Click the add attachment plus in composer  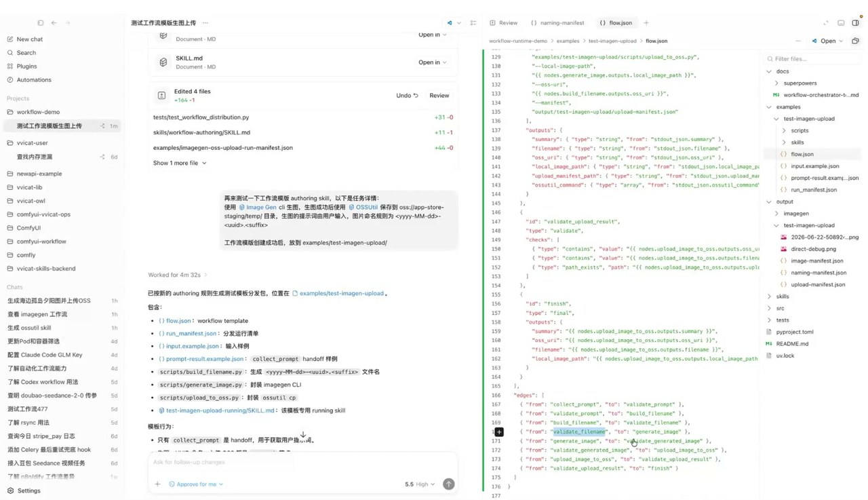(x=157, y=484)
